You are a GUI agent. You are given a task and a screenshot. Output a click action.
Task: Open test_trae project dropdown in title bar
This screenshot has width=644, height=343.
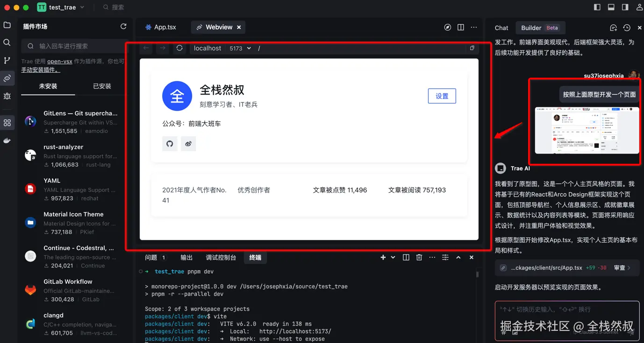[x=61, y=7]
